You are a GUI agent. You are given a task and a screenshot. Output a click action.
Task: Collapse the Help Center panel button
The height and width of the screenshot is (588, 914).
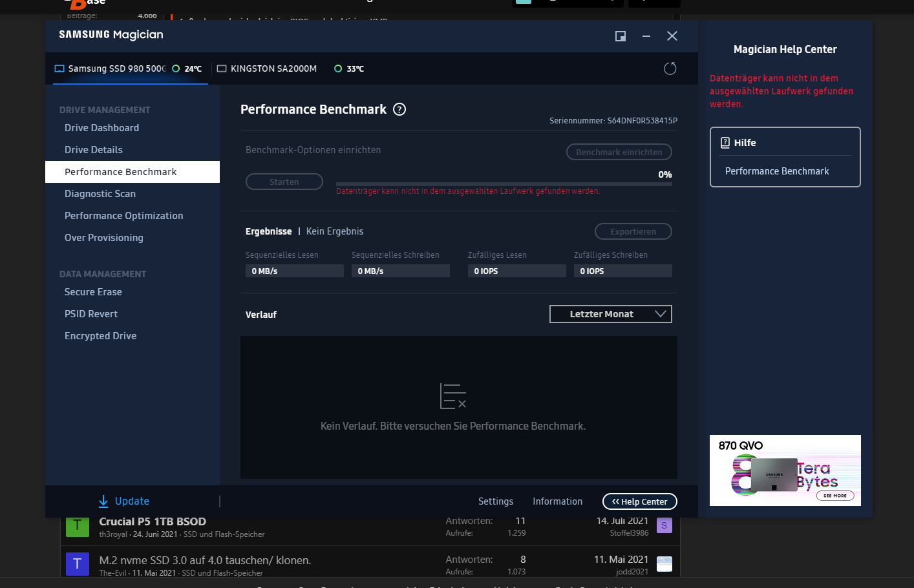[x=640, y=501]
